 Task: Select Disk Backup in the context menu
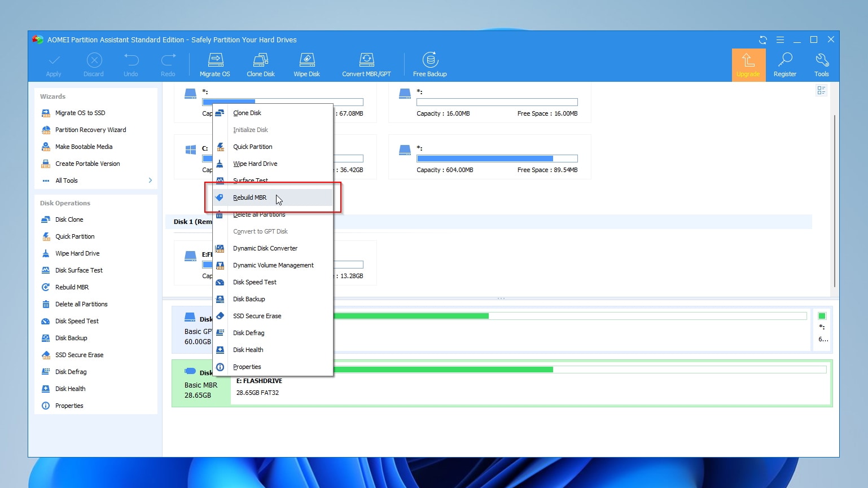273,299
